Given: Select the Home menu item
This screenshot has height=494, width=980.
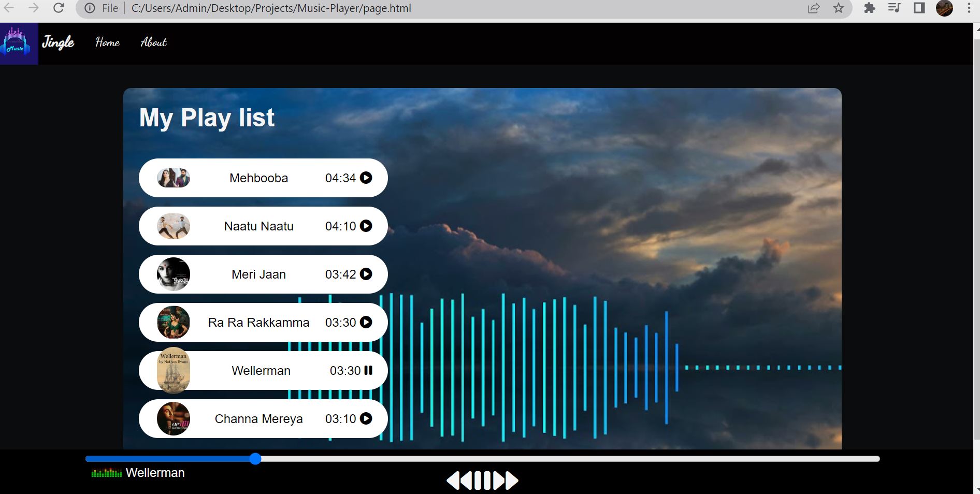Looking at the screenshot, I should click(107, 43).
